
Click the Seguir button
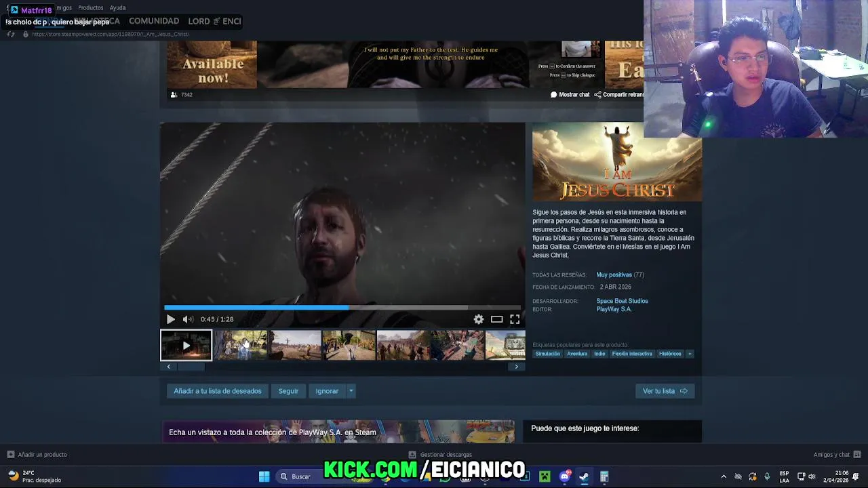point(288,391)
